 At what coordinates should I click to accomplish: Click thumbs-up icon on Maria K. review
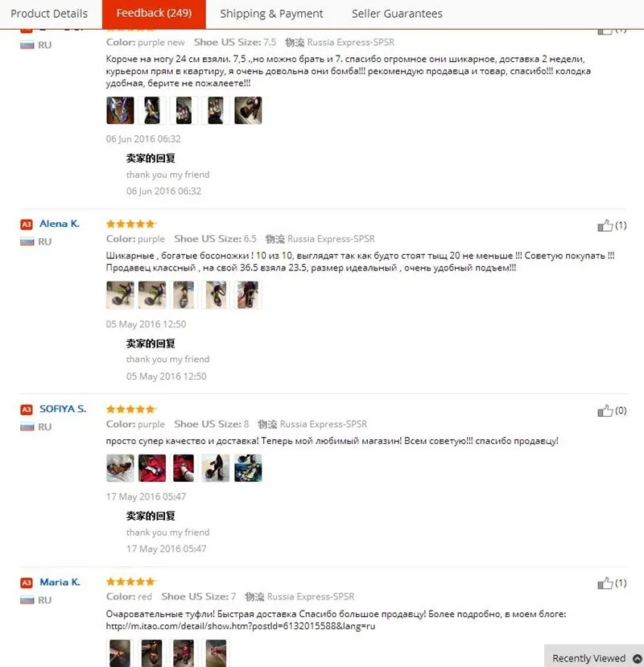[x=605, y=583]
